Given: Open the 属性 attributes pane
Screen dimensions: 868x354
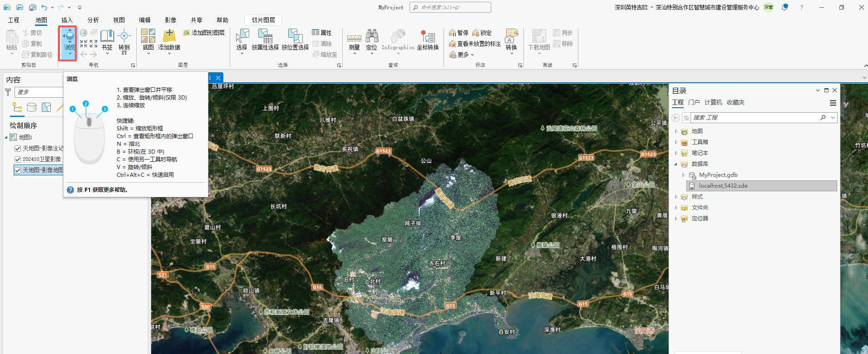Looking at the screenshot, I should point(322,33).
